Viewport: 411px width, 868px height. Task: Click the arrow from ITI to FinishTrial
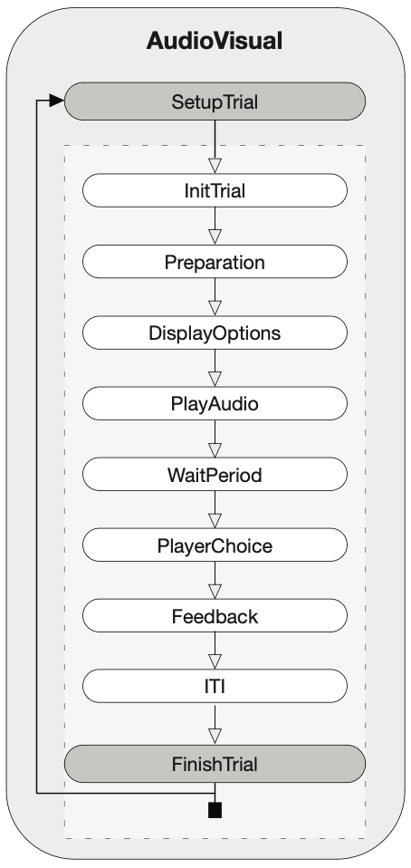pyautogui.click(x=215, y=724)
